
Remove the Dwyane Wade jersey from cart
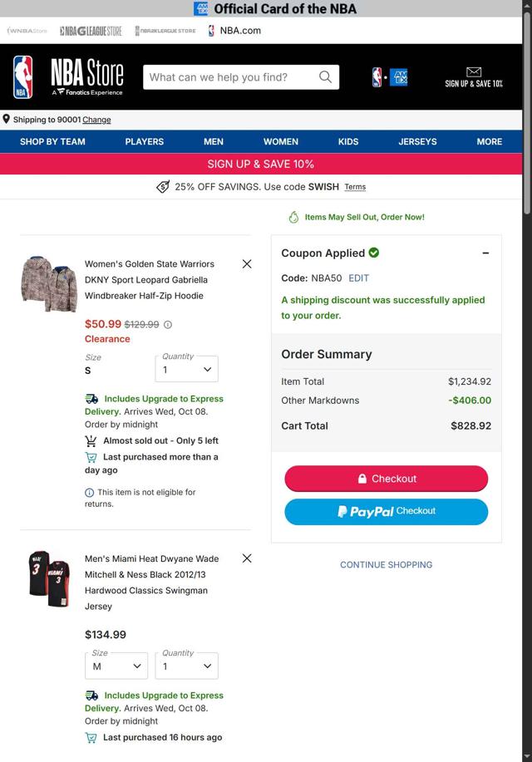coord(247,558)
